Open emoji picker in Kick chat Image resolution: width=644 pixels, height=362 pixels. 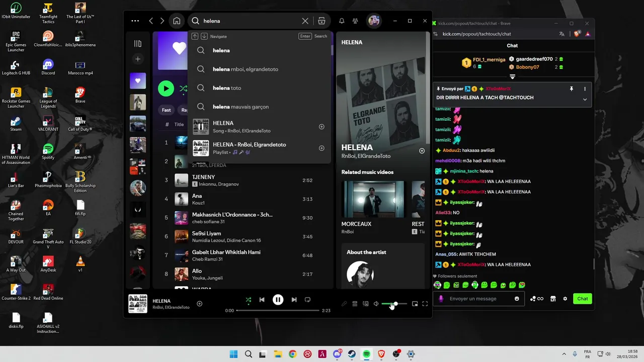click(517, 299)
